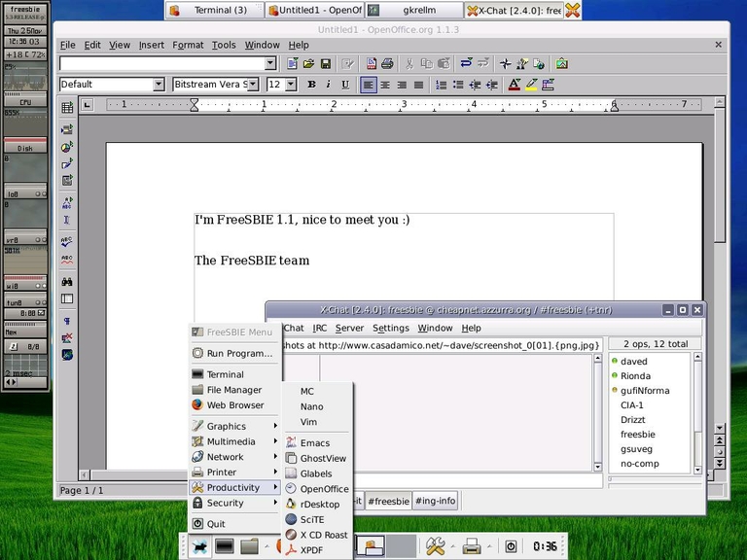Open X-Chat Settings menu

[391, 328]
